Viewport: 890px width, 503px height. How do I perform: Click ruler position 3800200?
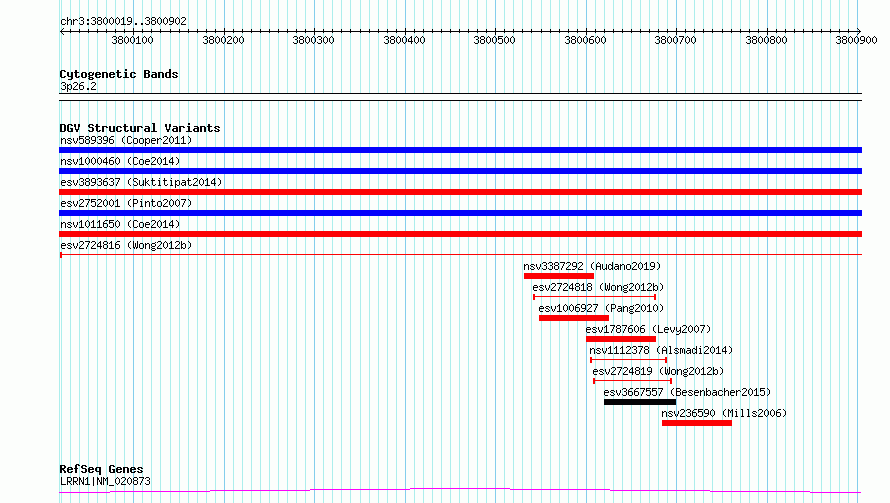click(223, 40)
